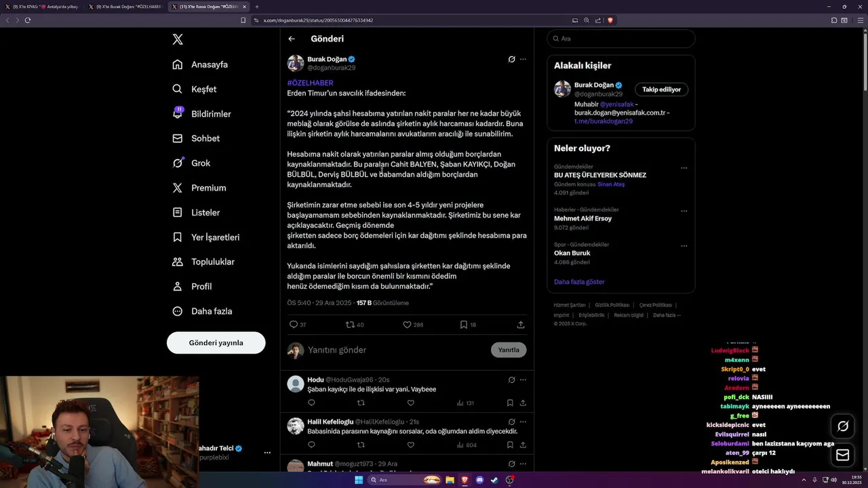Image resolution: width=868 pixels, height=488 pixels.
Task: Open Mehmet Akif Ersoy trend
Action: [583, 218]
